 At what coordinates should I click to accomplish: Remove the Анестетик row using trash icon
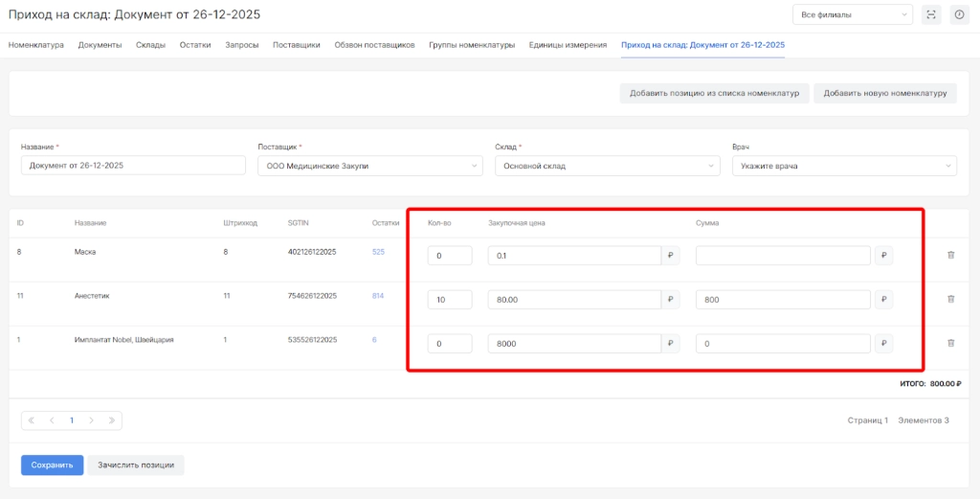point(950,299)
